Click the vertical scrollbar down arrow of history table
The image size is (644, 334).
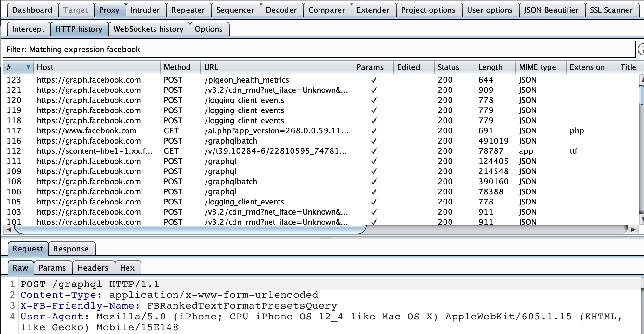(x=642, y=219)
